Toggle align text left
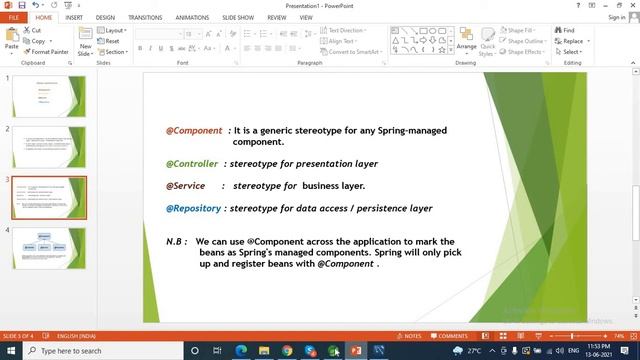 pyautogui.click(x=247, y=49)
